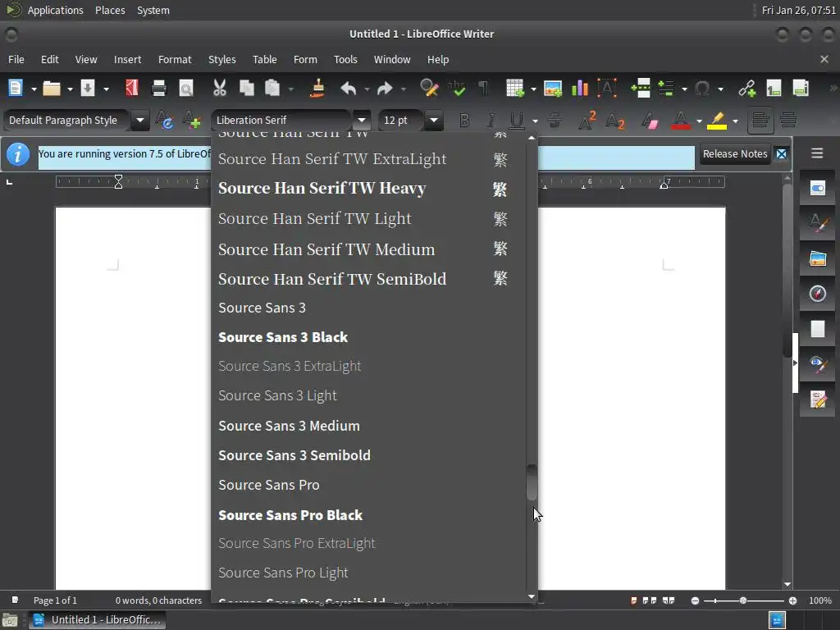This screenshot has width=840, height=630.
Task: Click the Save document icon
Action: point(88,88)
